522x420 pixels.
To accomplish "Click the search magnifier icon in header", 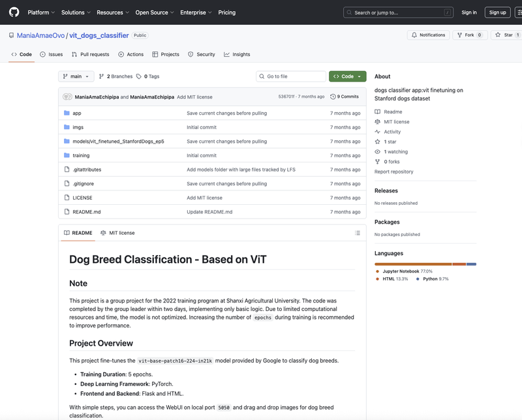I will [x=349, y=12].
